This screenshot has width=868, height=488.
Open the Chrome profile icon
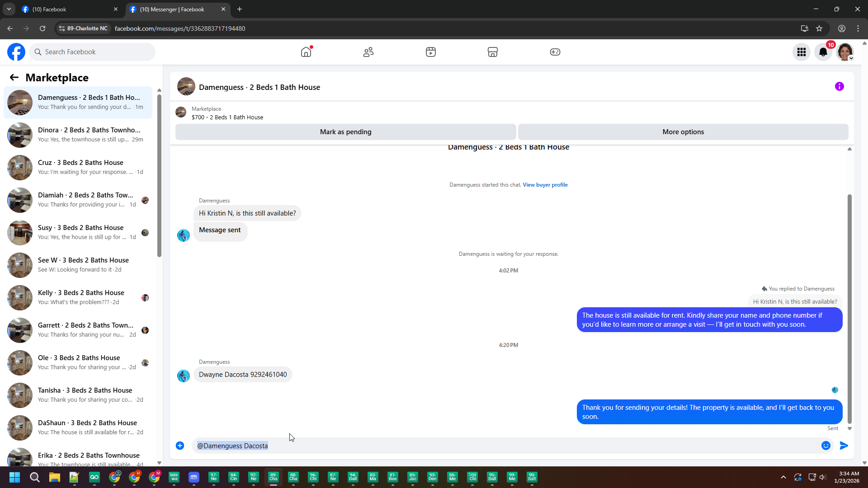[x=842, y=28]
